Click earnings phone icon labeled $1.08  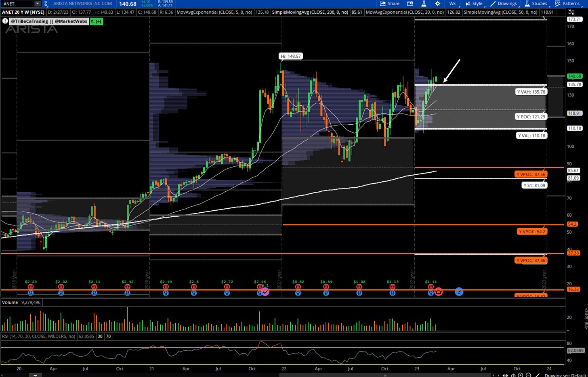tap(359, 287)
